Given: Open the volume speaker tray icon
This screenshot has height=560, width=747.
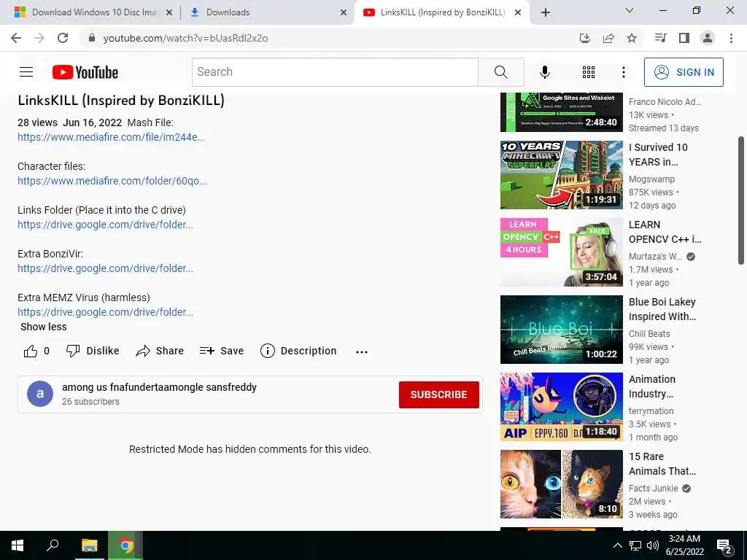Looking at the screenshot, I should 653,545.
